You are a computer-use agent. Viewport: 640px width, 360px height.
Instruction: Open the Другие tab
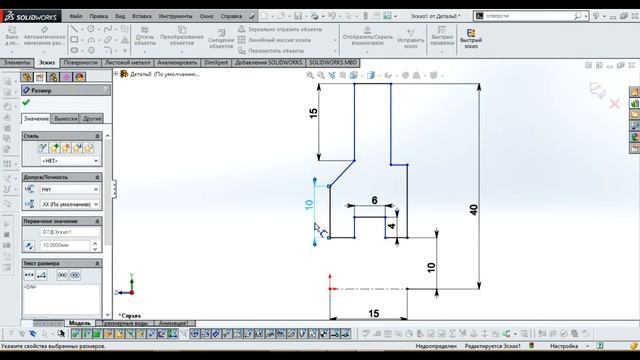coord(92,119)
